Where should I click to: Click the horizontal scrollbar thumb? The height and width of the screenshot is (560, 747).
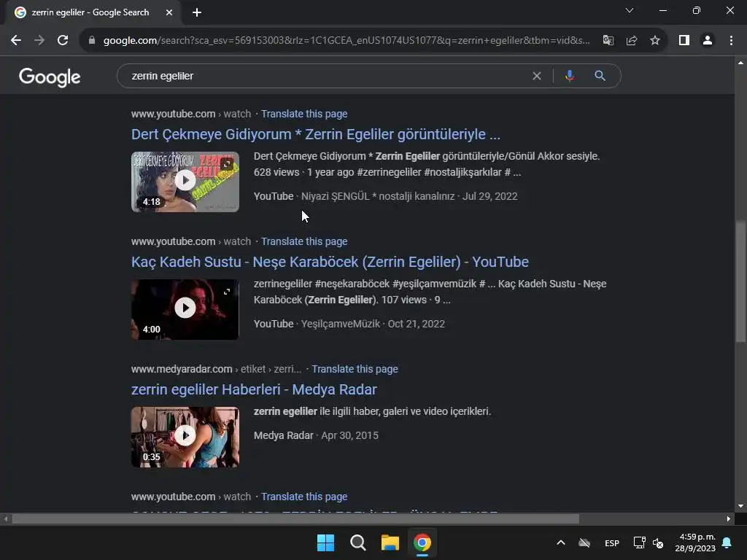click(295, 519)
